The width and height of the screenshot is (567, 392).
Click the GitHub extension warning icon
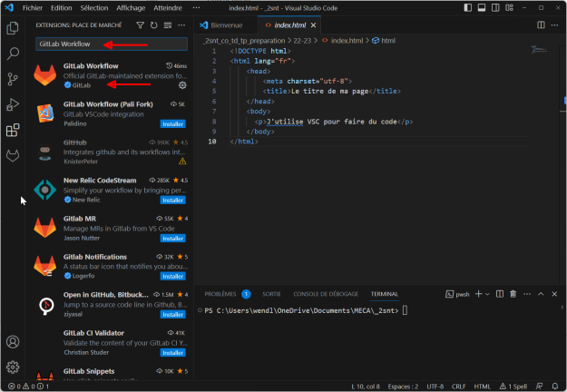[x=182, y=162]
